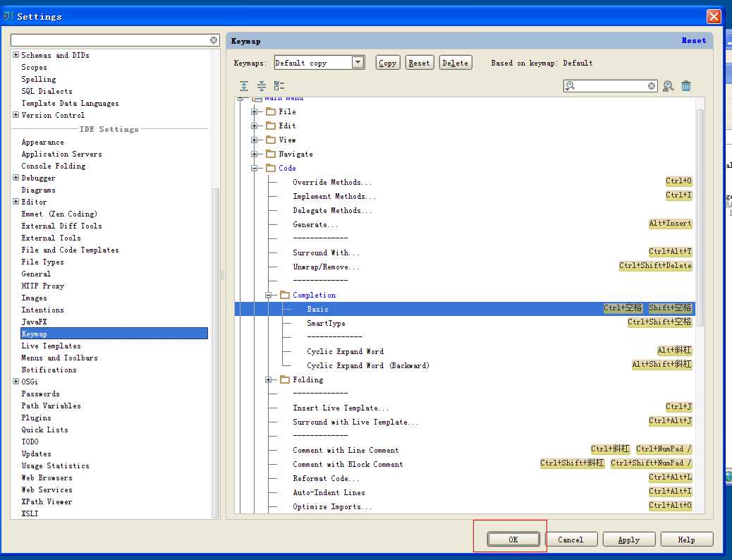Expand the Debugger settings node
This screenshot has height=560, width=732.
16,178
